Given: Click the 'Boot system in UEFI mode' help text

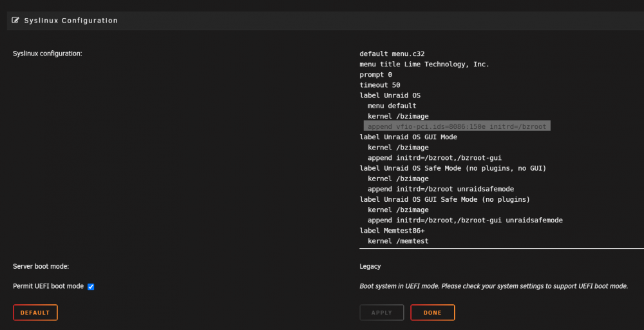Looking at the screenshot, I should [494, 286].
